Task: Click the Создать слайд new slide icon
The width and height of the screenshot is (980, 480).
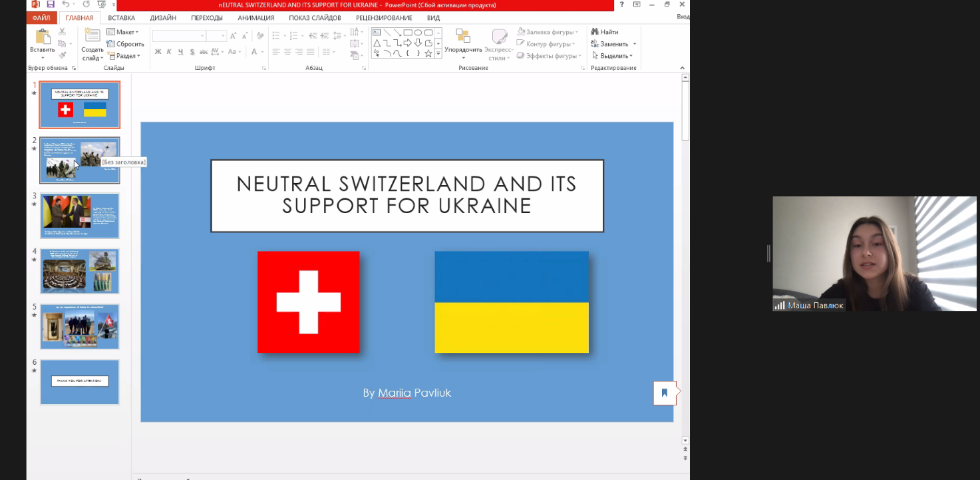Action: [92, 36]
